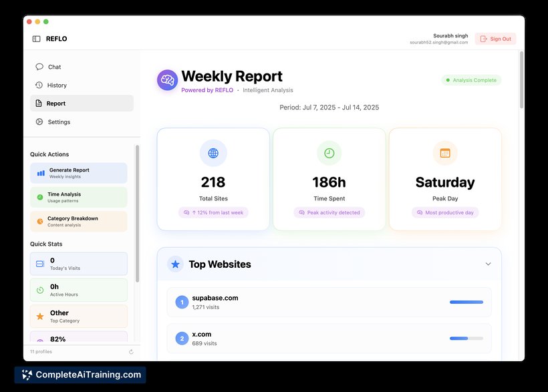This screenshot has width=548, height=392.
Task: Click the History clock icon
Action: pos(39,85)
